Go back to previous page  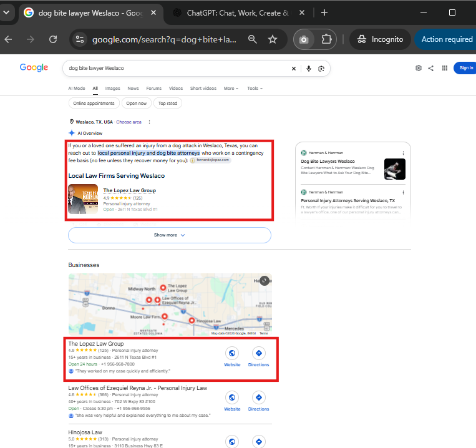click(x=9, y=39)
